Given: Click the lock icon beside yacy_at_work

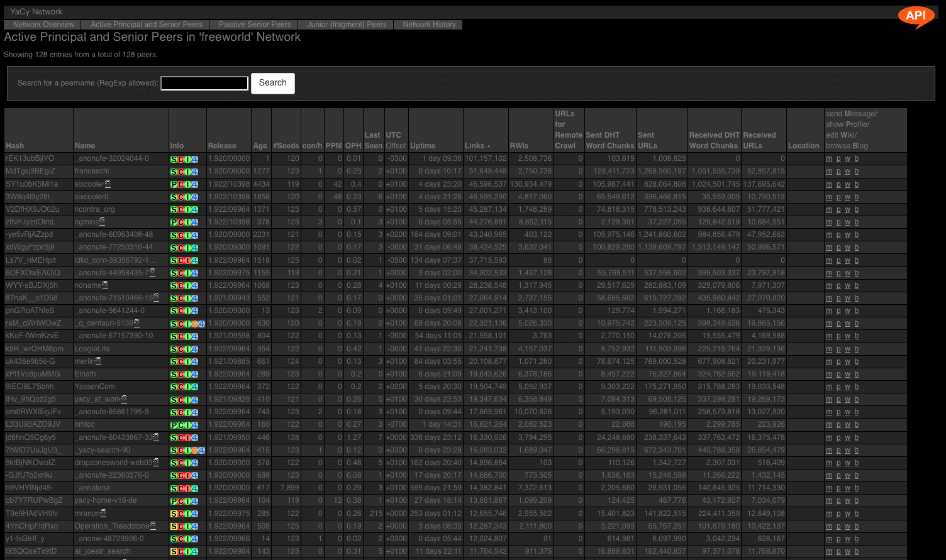Looking at the screenshot, I should (x=124, y=398).
